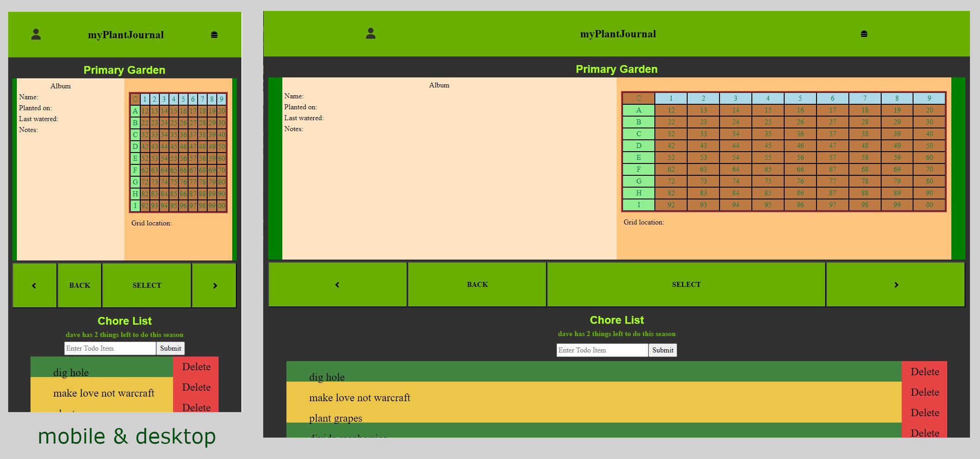Select 'plant grapes' item in desktop list
This screenshot has height=459, width=980.
(594, 413)
